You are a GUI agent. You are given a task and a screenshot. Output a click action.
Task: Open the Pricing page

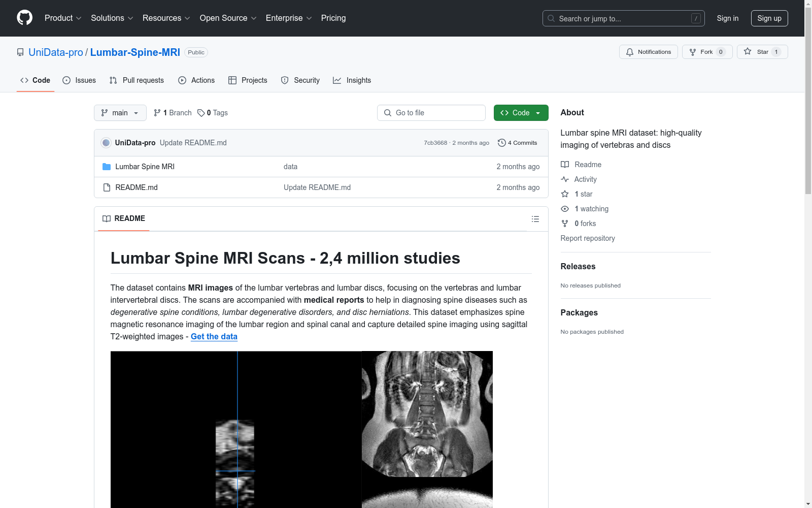tap(333, 18)
